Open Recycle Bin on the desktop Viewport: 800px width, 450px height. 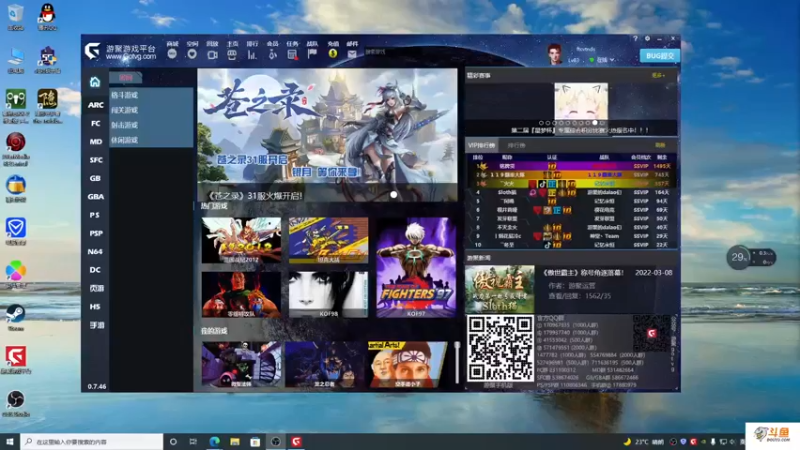click(16, 17)
